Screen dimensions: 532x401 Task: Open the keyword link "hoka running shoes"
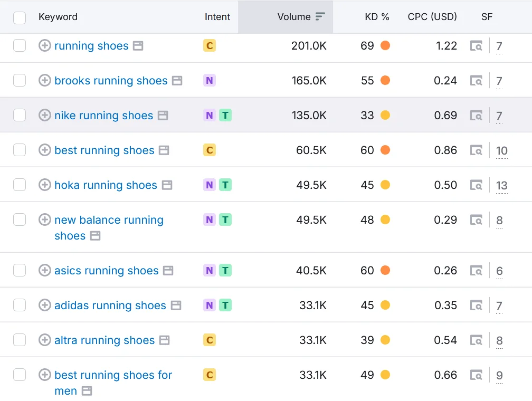click(104, 185)
